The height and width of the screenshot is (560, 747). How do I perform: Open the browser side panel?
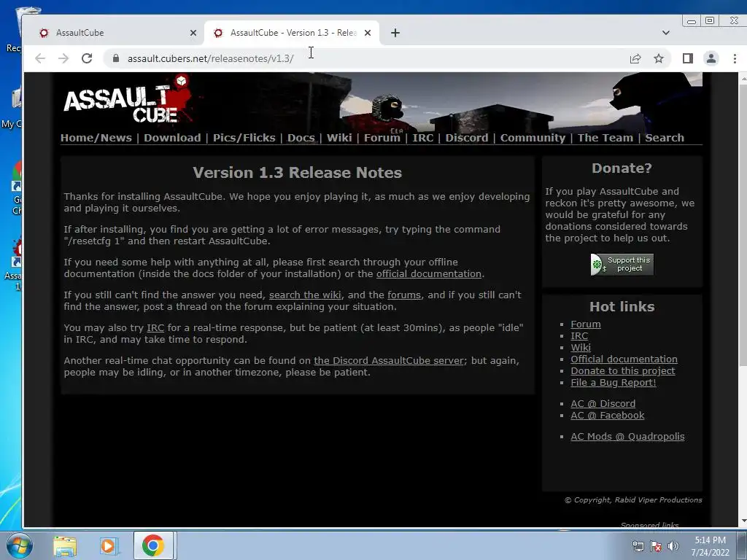(687, 58)
